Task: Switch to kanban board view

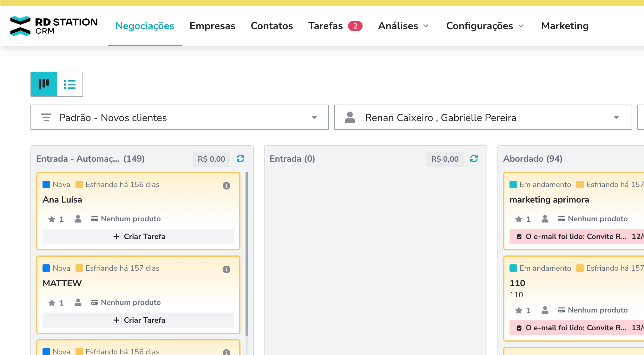Action: (44, 84)
